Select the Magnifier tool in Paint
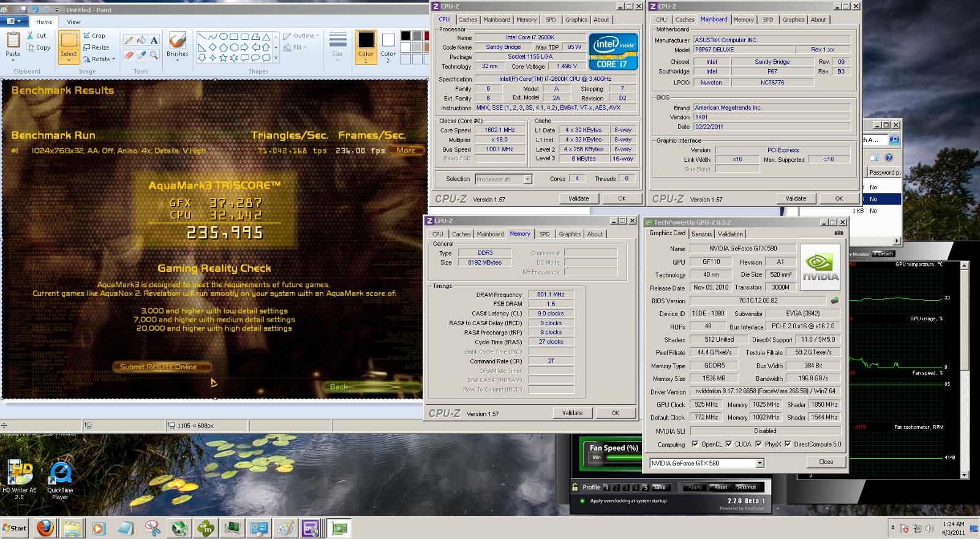 (154, 55)
